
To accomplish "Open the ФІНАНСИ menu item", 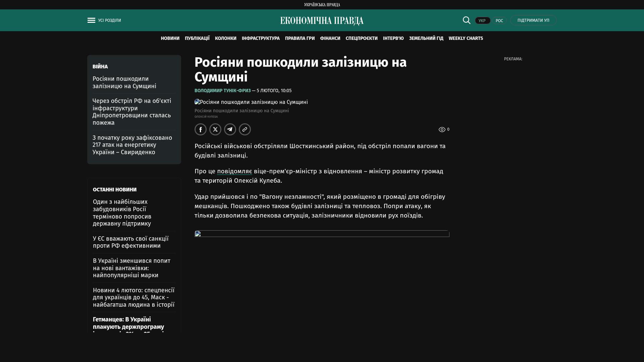I will pyautogui.click(x=330, y=39).
